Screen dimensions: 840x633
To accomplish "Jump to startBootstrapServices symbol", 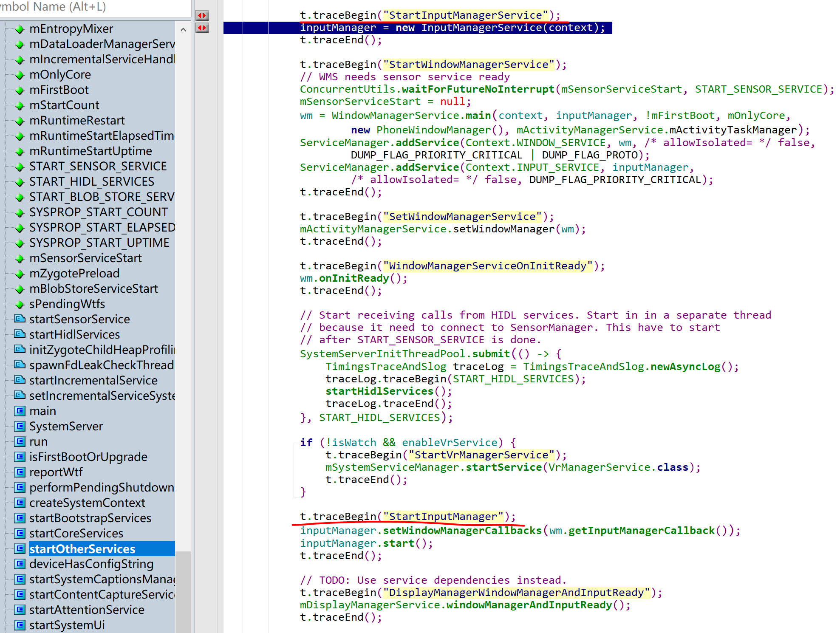I will pyautogui.click(x=90, y=518).
